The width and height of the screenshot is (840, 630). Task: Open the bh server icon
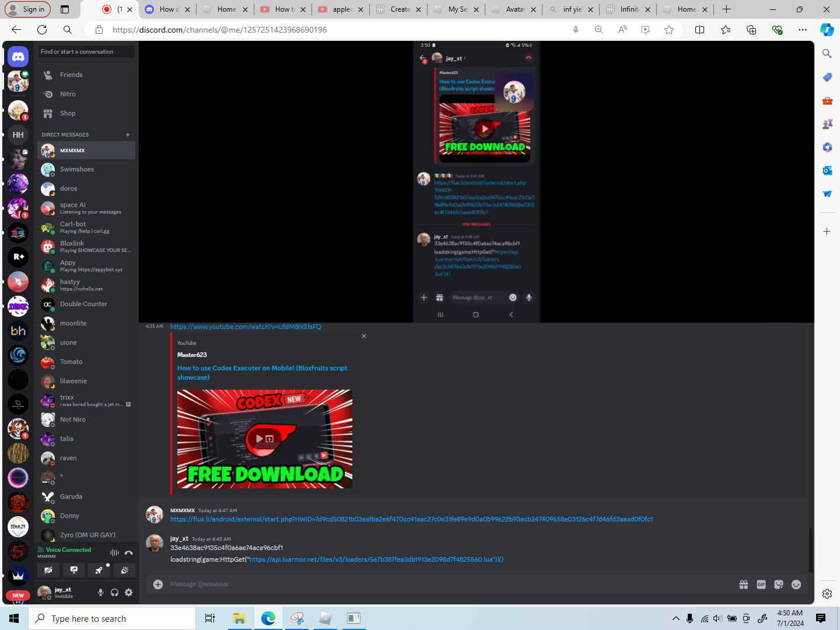coord(18,331)
